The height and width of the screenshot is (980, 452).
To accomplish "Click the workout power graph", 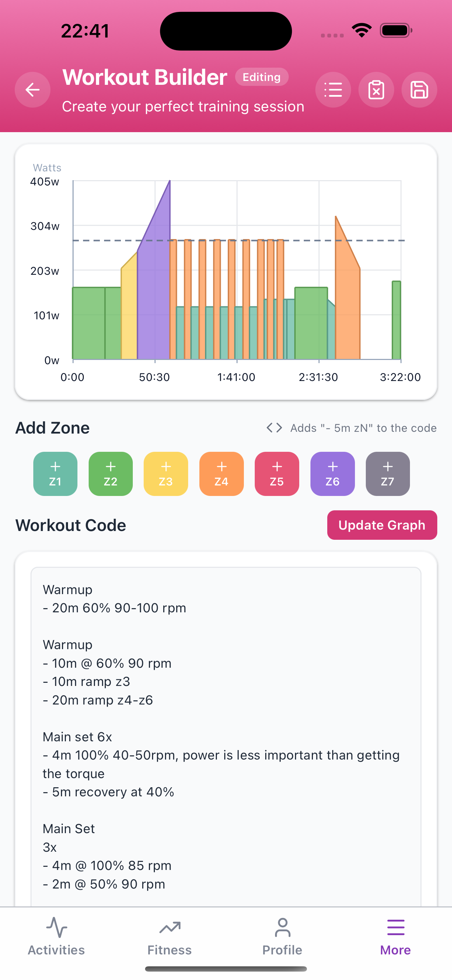I will (226, 271).
